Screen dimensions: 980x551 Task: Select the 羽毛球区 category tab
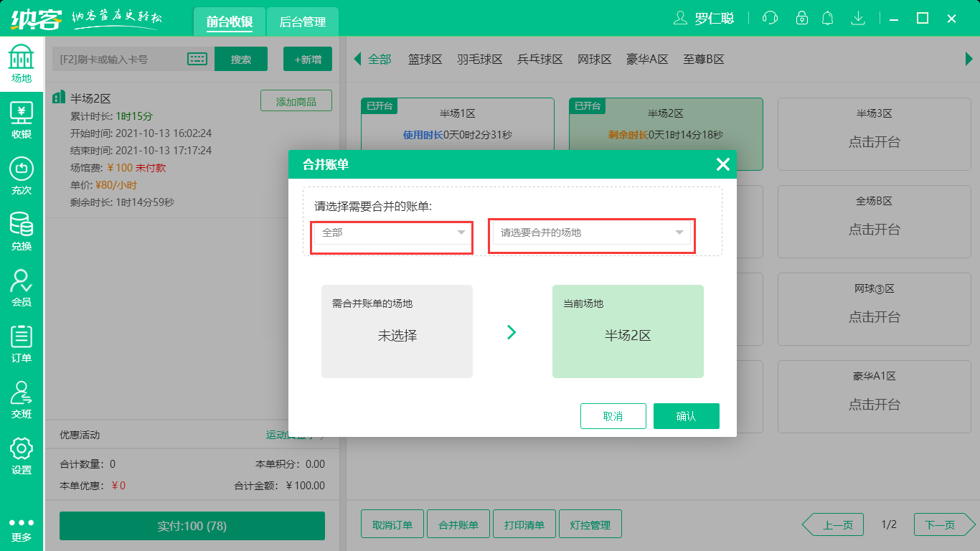pos(481,59)
